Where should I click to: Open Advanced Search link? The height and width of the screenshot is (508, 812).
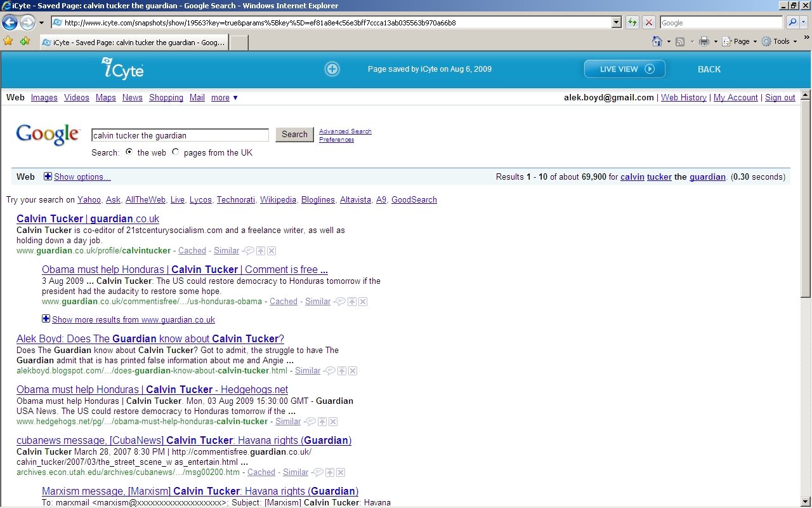click(345, 131)
